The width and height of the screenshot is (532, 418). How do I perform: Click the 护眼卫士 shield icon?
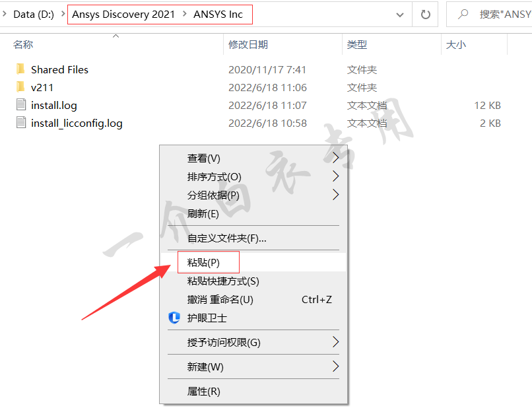point(174,318)
